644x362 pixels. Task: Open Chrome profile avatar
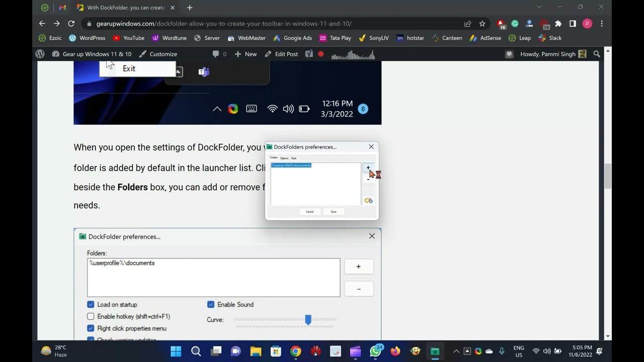point(587,24)
